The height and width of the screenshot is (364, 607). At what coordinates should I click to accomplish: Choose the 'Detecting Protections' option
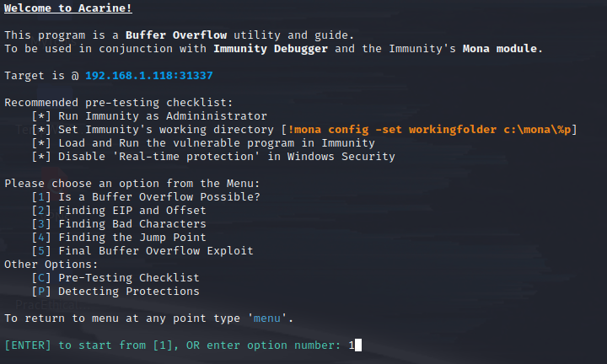tap(129, 292)
